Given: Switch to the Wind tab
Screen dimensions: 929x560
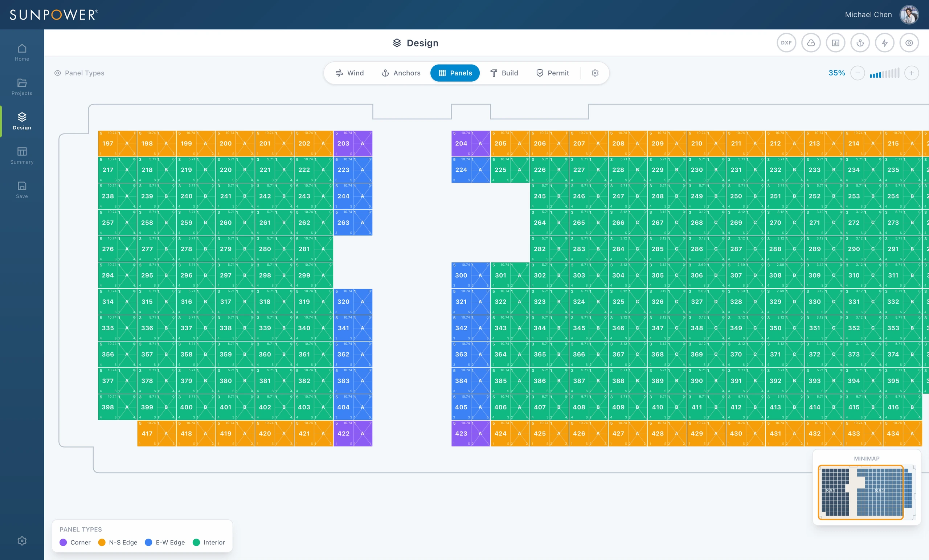Looking at the screenshot, I should [x=349, y=73].
